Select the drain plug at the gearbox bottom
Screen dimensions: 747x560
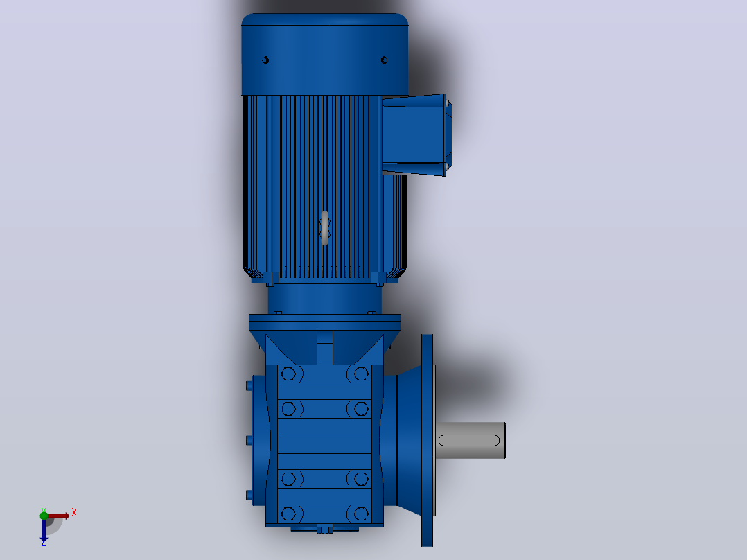click(x=325, y=530)
